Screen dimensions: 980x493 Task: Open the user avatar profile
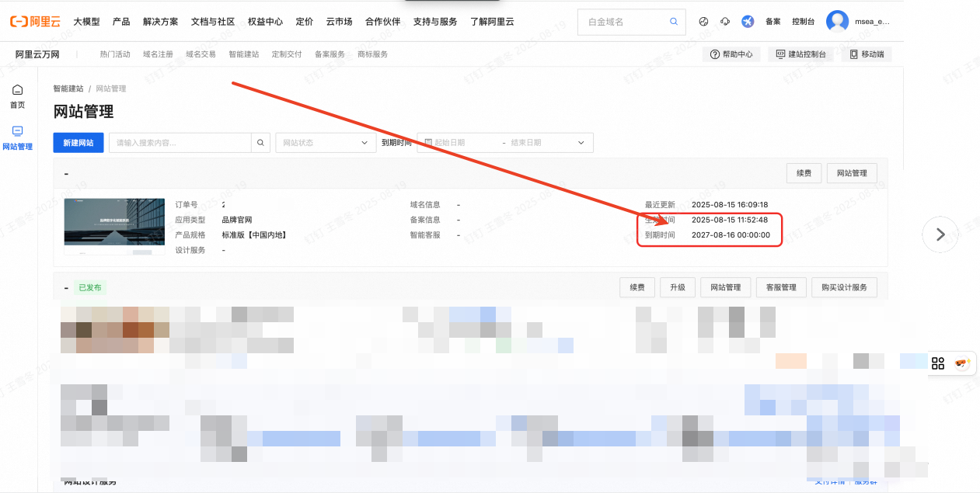[837, 22]
